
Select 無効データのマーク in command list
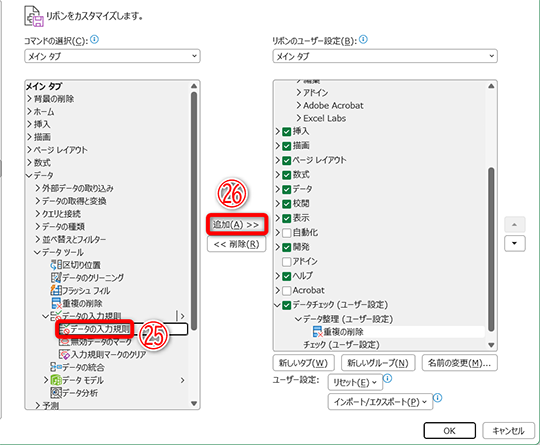(101, 342)
